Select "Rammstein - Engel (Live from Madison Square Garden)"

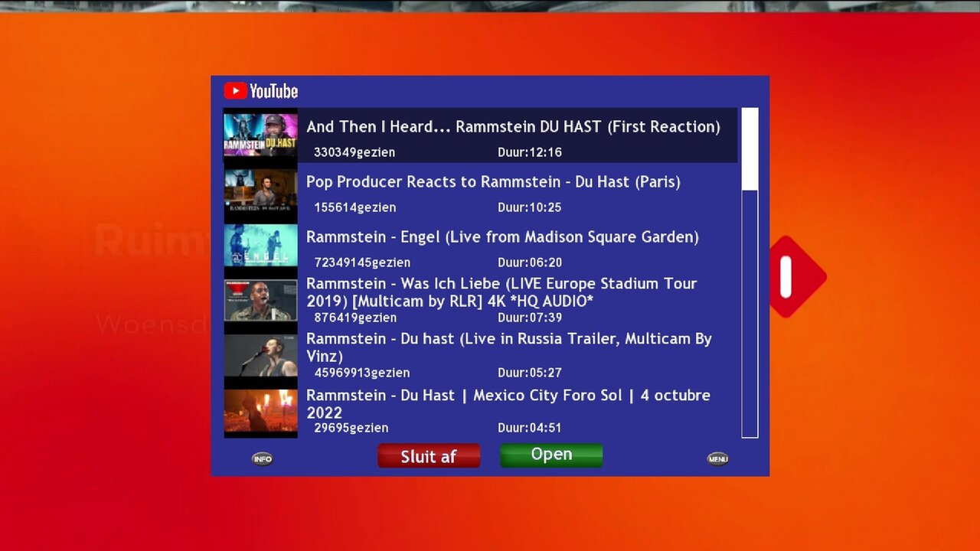tap(502, 237)
